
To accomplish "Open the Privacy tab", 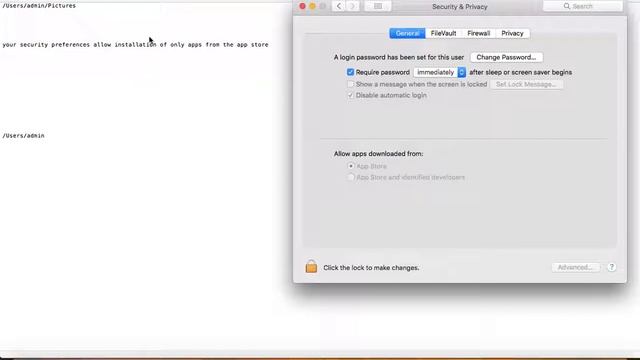I will tap(512, 33).
